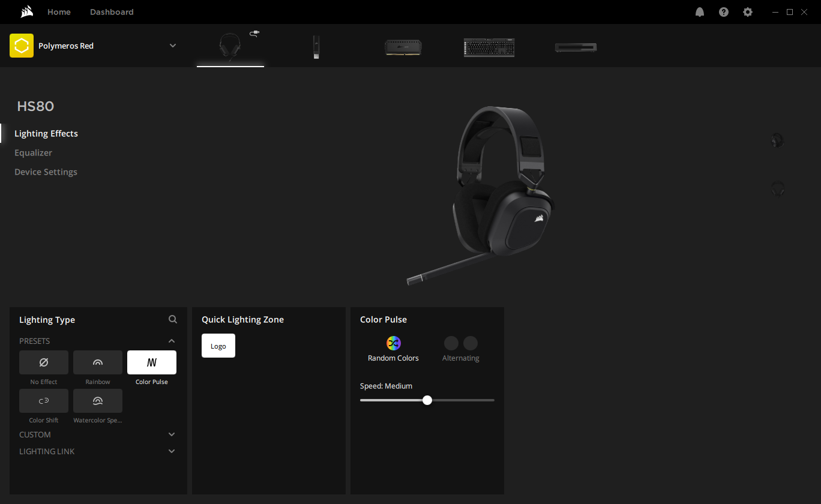Expand the CUSTOM section
The width and height of the screenshot is (821, 504).
[x=172, y=434]
